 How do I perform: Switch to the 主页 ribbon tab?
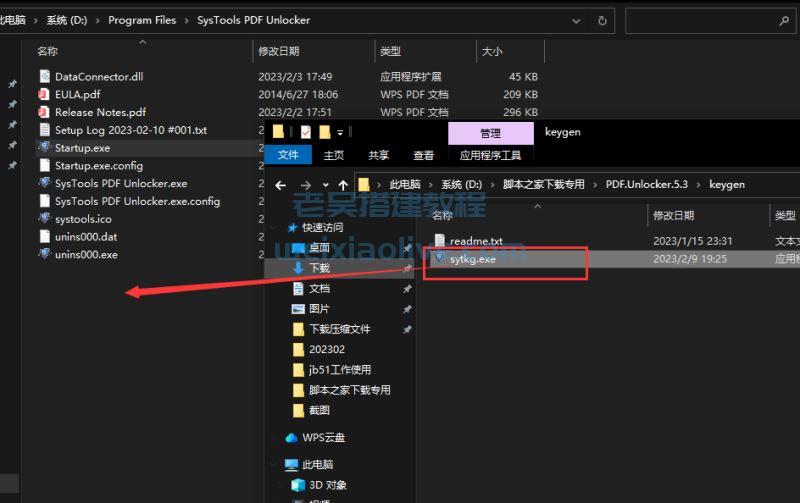point(334,155)
